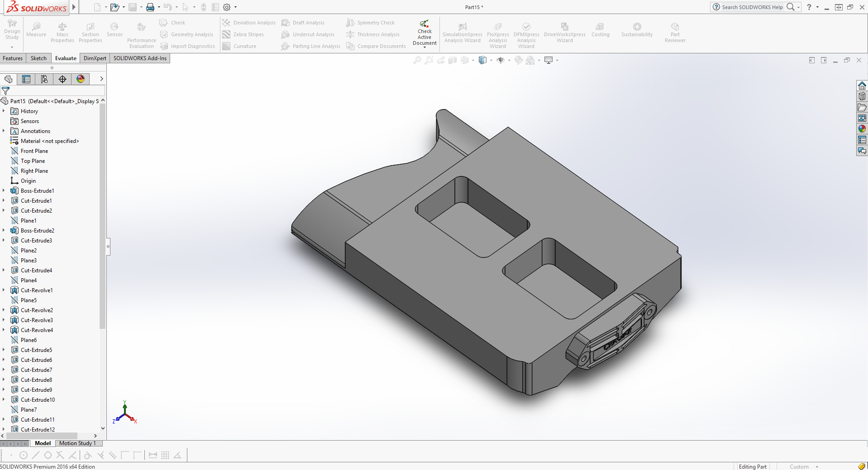Screen dimensions: 868x470
Task: Show the DimXpertManager panel
Action: [62, 79]
